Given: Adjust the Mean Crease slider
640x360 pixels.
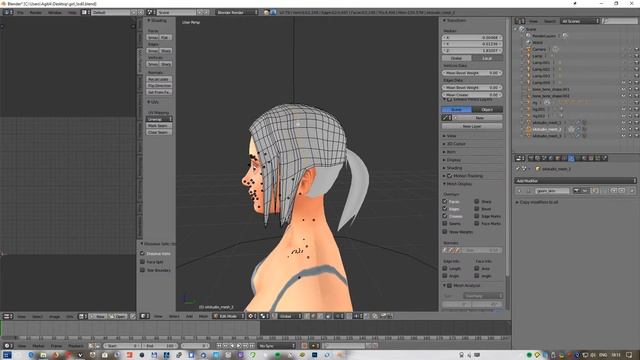Looking at the screenshot, I should pyautogui.click(x=472, y=95).
